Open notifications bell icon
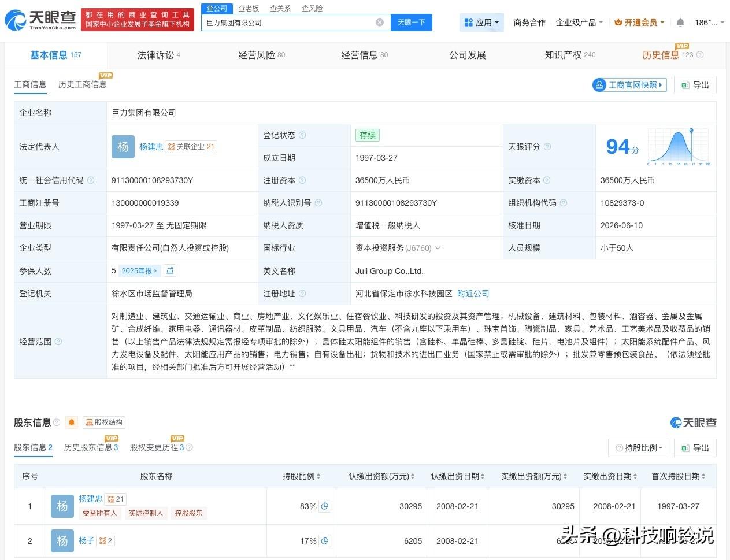 (680, 23)
